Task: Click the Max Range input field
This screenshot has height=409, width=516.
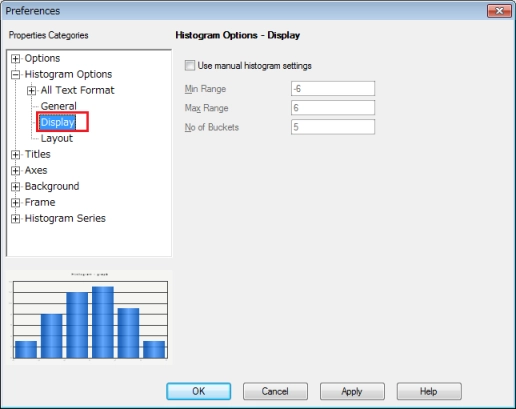Action: 333,108
